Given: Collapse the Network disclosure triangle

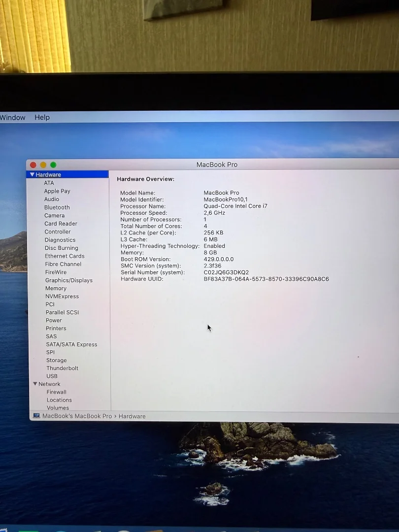Looking at the screenshot, I should (x=35, y=384).
